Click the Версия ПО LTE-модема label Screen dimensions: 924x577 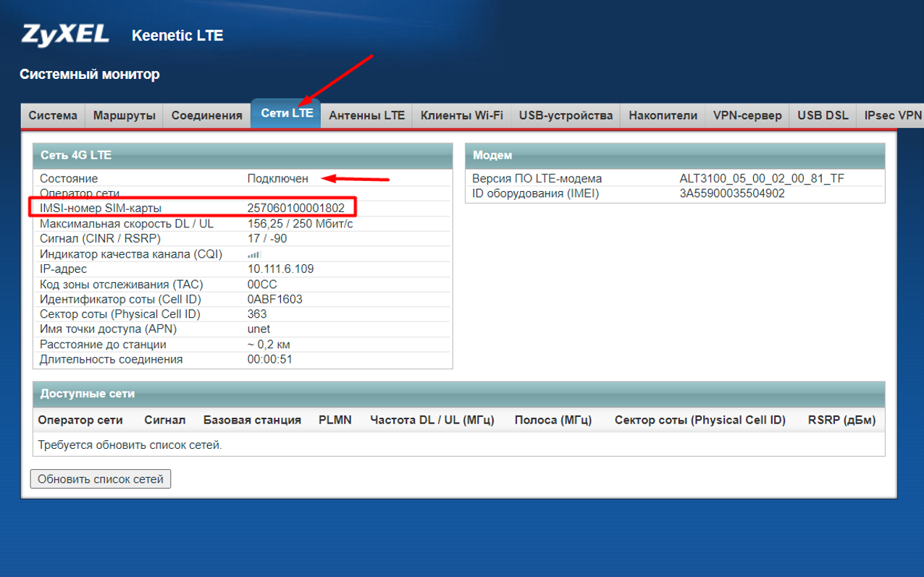point(537,178)
